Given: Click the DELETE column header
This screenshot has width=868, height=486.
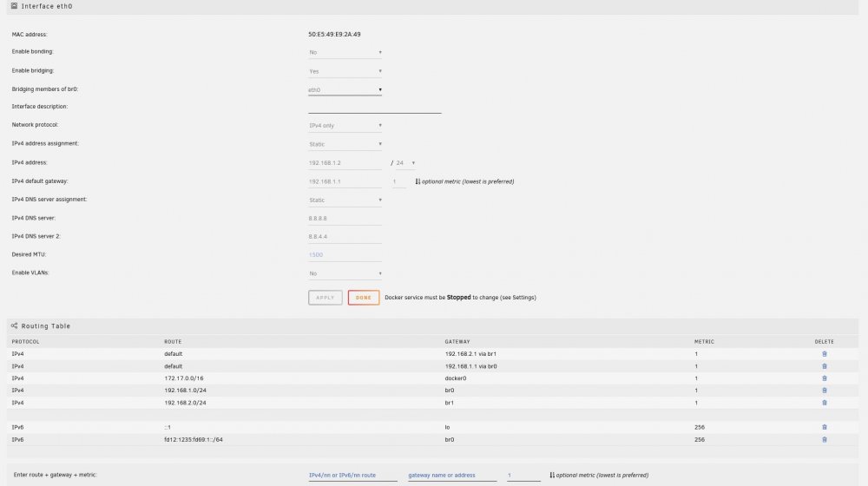Looking at the screenshot, I should point(825,342).
